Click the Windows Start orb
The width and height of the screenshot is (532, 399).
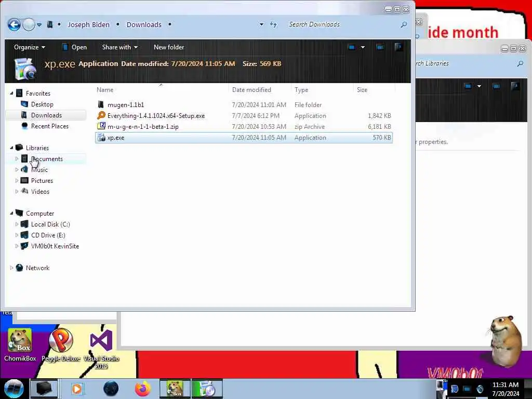[x=14, y=389]
